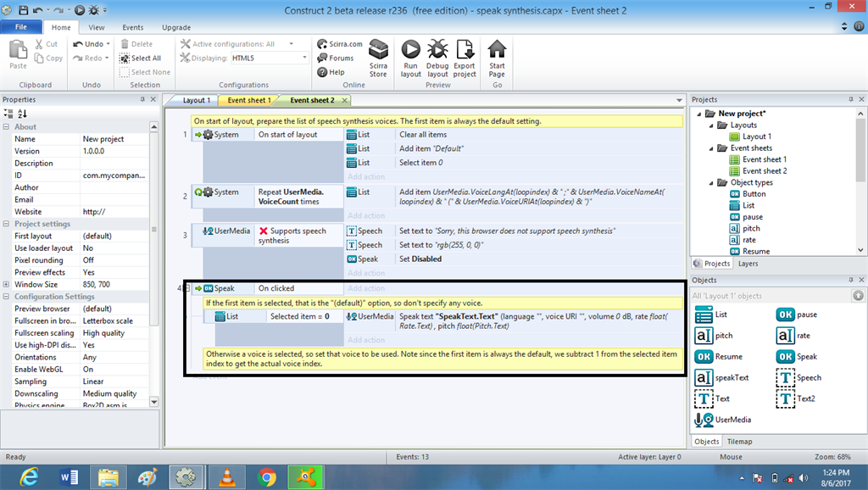
Task: Click Undo button in ribbon
Action: (x=88, y=44)
